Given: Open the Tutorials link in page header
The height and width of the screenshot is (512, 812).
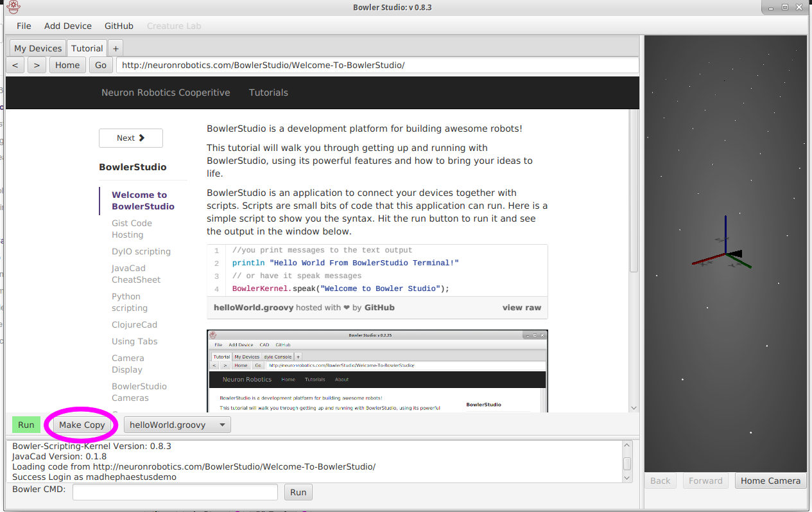Looking at the screenshot, I should (268, 93).
